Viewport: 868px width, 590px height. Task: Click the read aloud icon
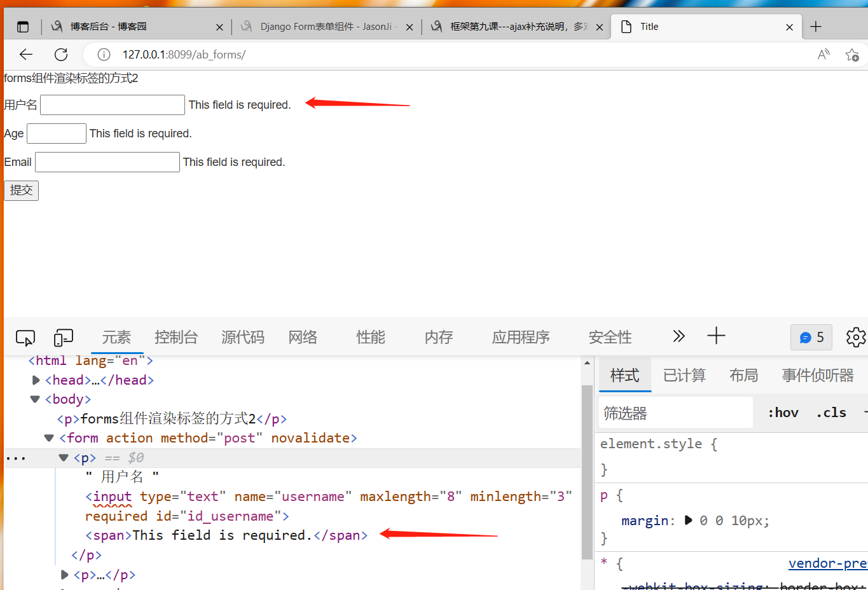pos(823,55)
